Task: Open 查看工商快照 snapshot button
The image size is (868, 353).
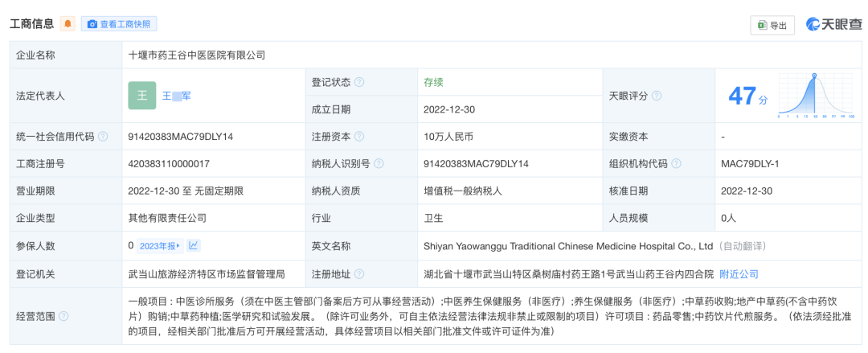Action: 119,24
